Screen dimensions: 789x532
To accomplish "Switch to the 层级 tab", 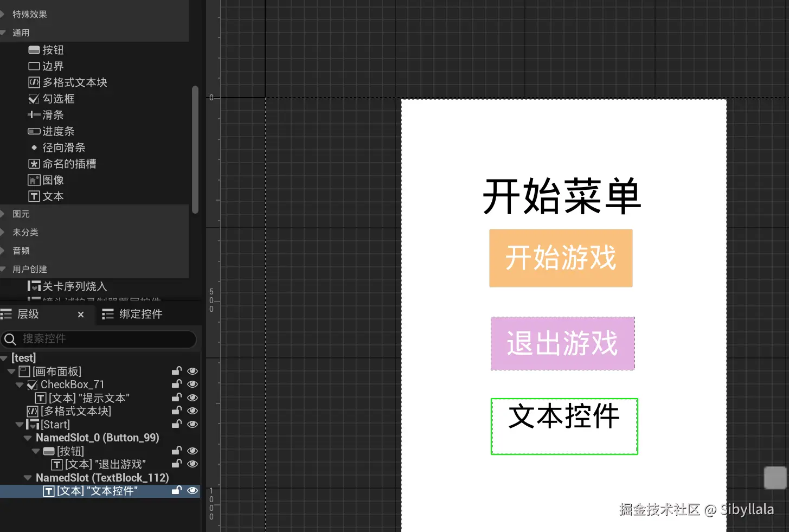I will [x=28, y=314].
